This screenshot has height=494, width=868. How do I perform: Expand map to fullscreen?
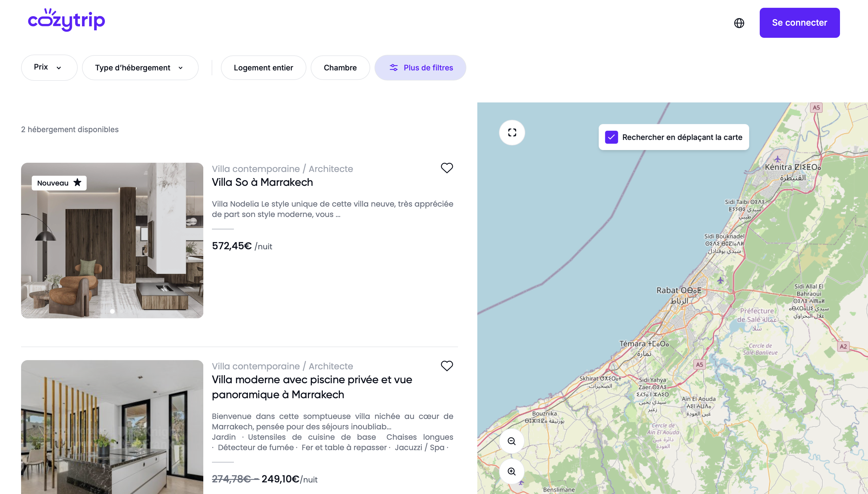click(x=512, y=132)
